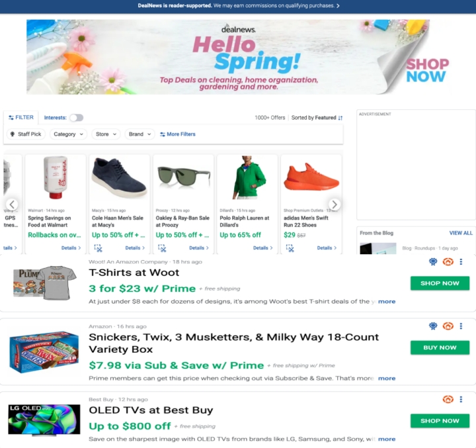Open three-dot menu on Woot T-Shirts deal
The image size is (476, 448).
[x=461, y=261]
